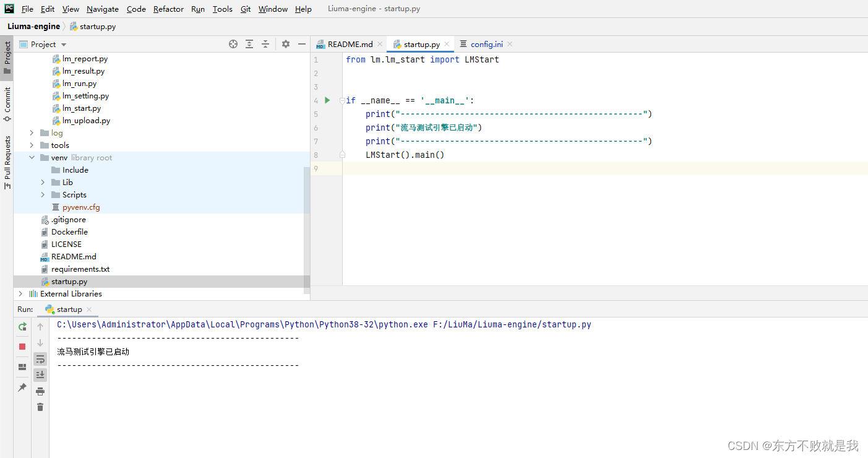Click the rerun startup green icon
868x458 pixels.
coord(22,327)
